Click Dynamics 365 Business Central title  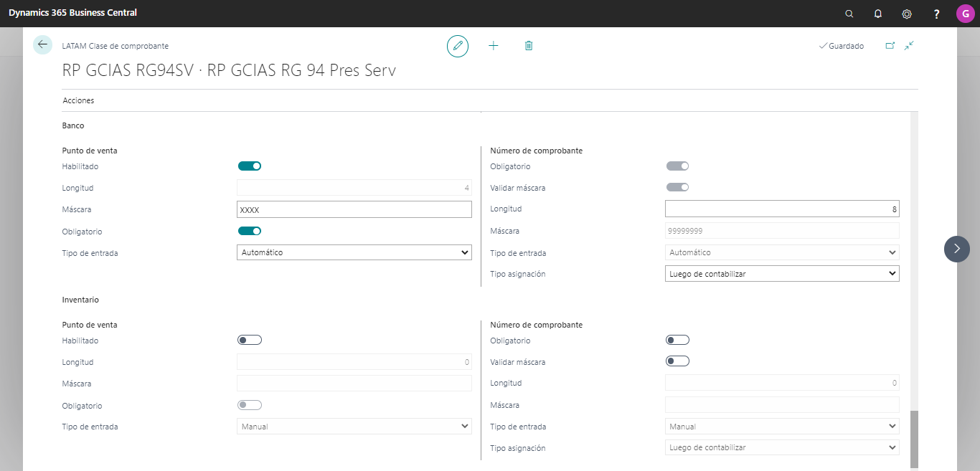click(72, 13)
